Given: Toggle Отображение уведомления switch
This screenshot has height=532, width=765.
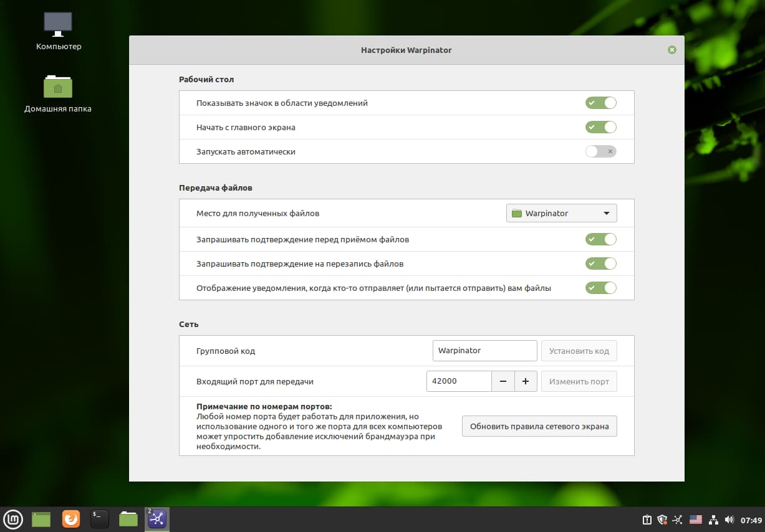Looking at the screenshot, I should (x=600, y=288).
